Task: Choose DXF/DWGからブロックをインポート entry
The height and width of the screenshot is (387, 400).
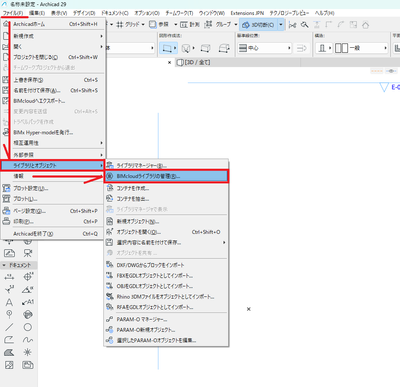Action: click(x=166, y=265)
